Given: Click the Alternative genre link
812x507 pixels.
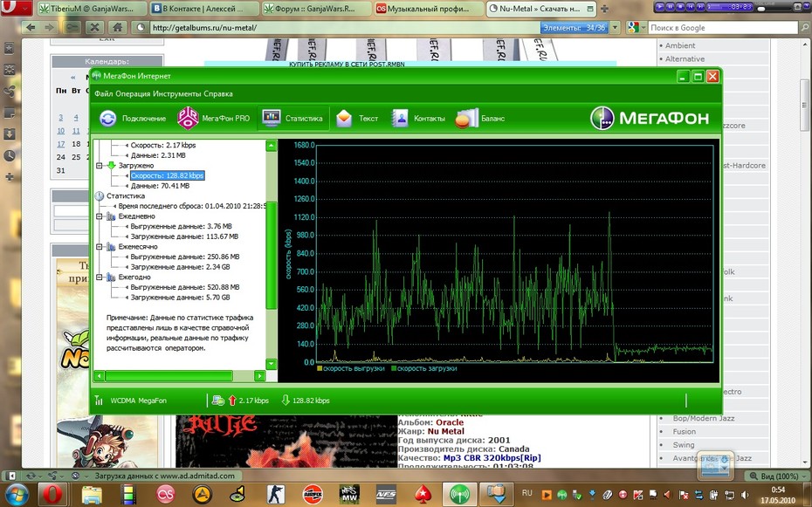Looking at the screenshot, I should click(685, 59).
